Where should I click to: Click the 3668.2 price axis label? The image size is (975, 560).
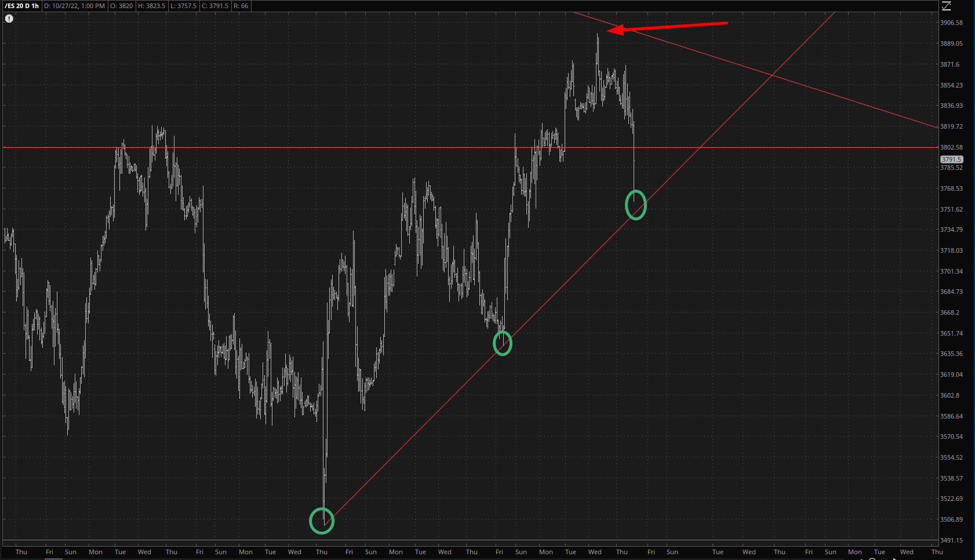pos(949,312)
